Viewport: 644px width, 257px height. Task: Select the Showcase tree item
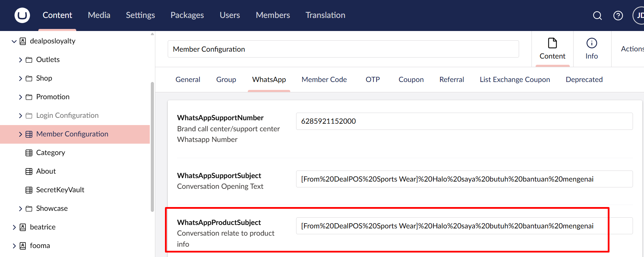tap(52, 208)
